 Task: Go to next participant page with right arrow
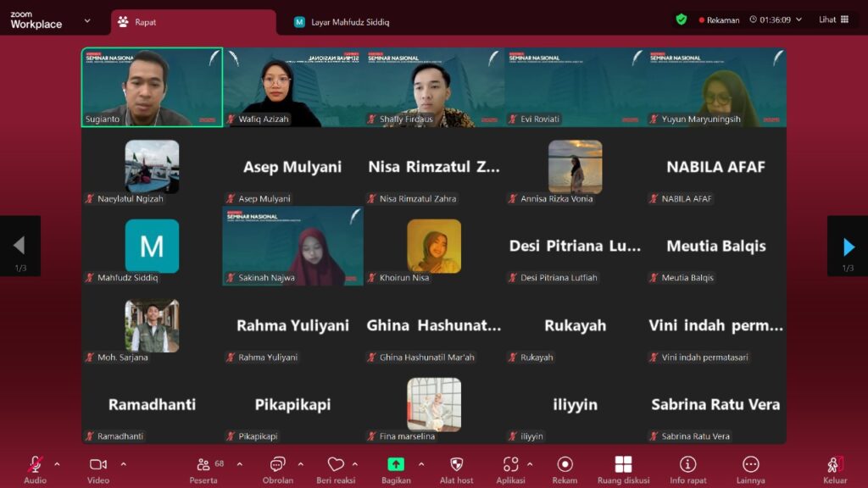pyautogui.click(x=848, y=246)
